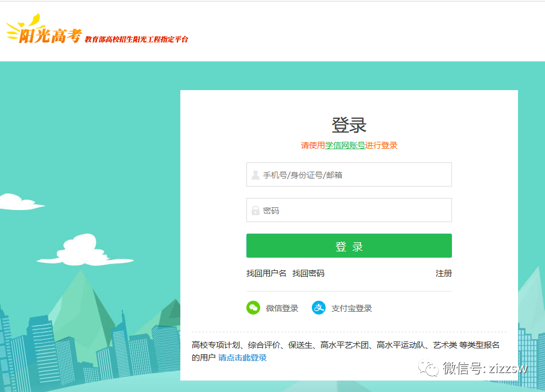Select the WeChat login icon
545x392 pixels.
coord(253,308)
